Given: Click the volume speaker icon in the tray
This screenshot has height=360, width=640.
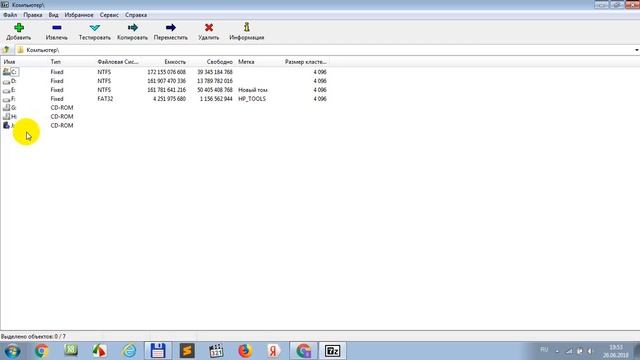Looking at the screenshot, I should click(x=590, y=351).
